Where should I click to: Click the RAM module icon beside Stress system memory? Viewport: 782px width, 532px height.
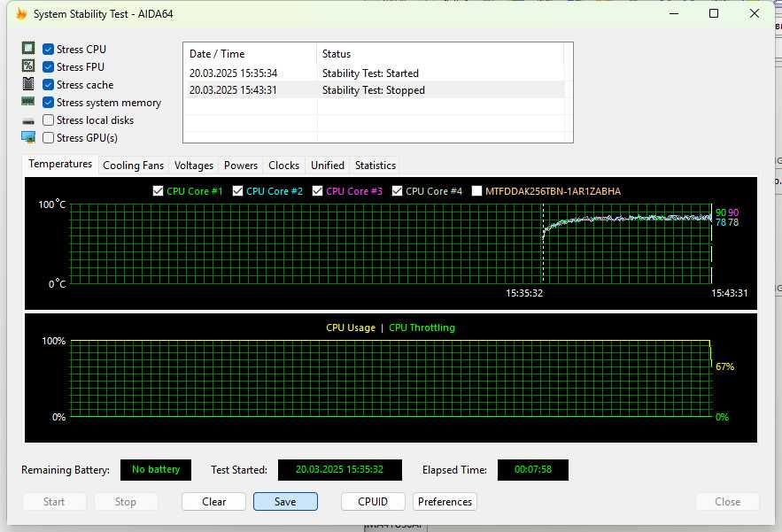[28, 101]
